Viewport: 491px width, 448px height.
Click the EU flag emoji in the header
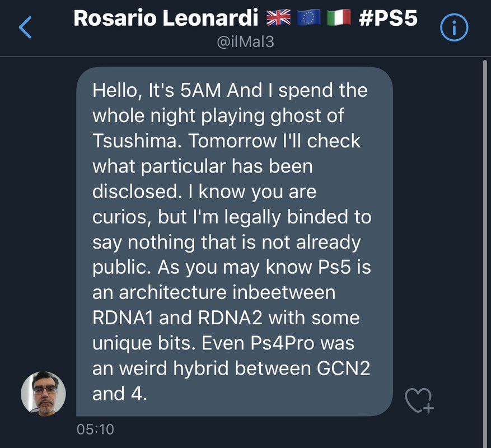[x=308, y=17]
